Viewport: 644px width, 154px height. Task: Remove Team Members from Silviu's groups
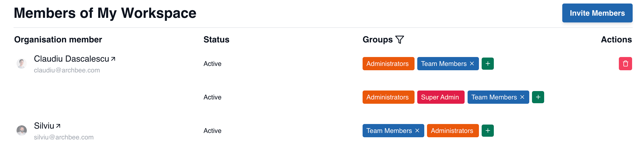[x=417, y=131]
